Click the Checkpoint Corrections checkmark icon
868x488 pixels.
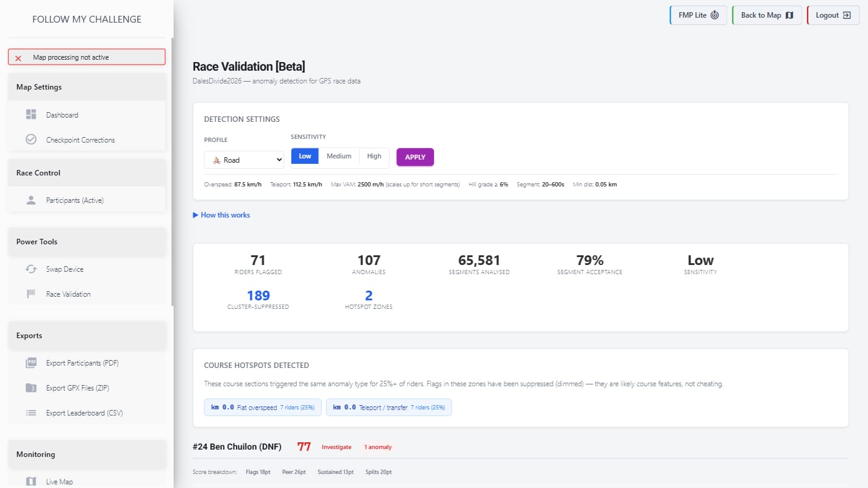(31, 140)
